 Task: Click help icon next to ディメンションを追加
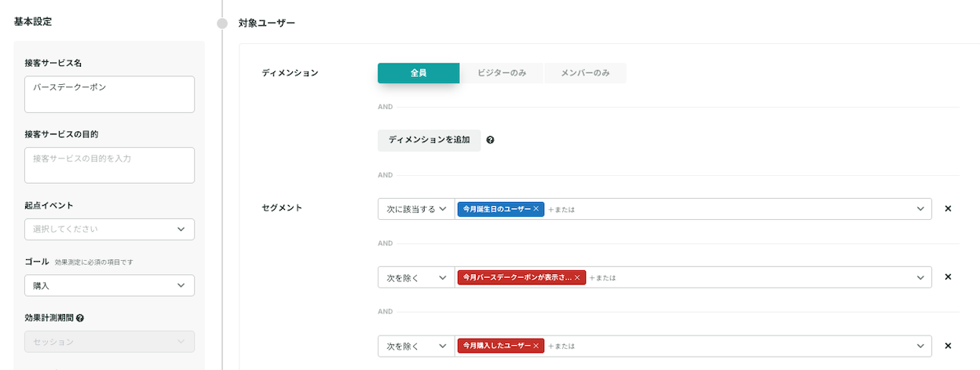(490, 140)
